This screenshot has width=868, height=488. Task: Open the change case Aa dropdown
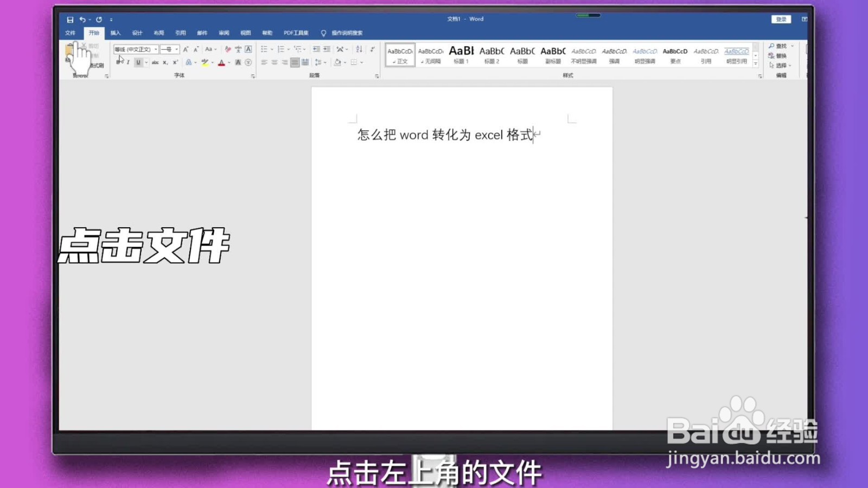[210, 49]
